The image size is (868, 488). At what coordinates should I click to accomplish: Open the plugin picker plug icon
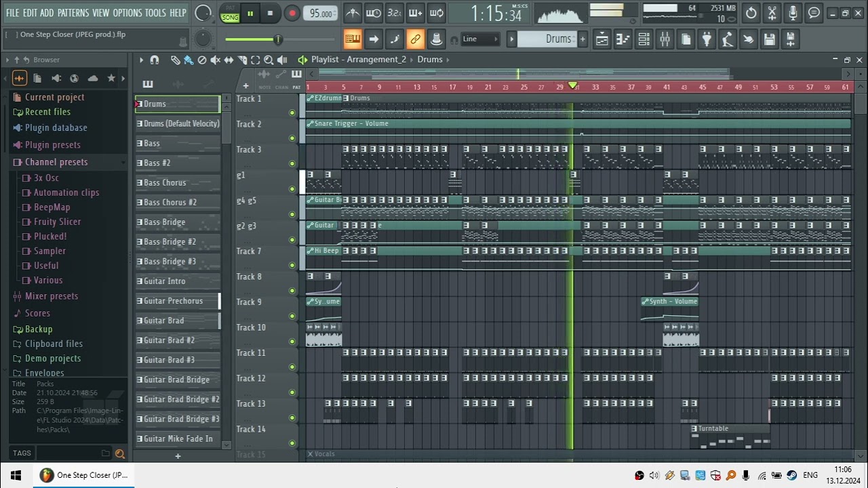click(707, 39)
